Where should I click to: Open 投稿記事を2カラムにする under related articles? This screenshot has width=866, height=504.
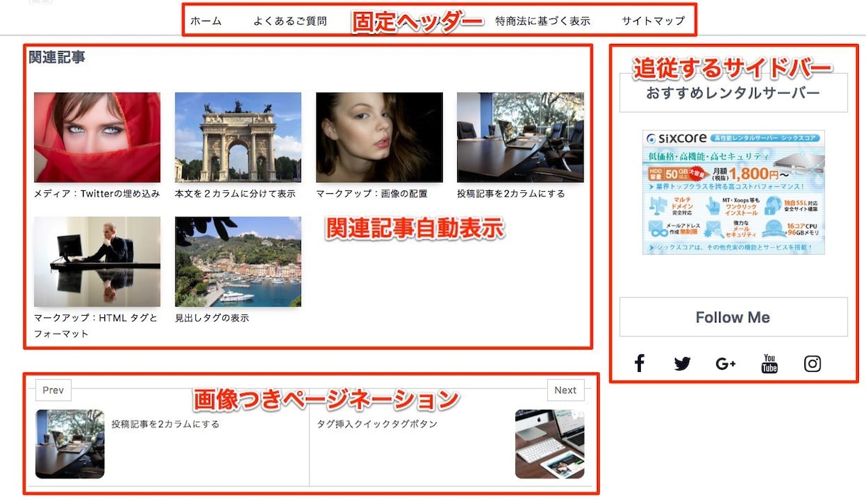(x=511, y=193)
